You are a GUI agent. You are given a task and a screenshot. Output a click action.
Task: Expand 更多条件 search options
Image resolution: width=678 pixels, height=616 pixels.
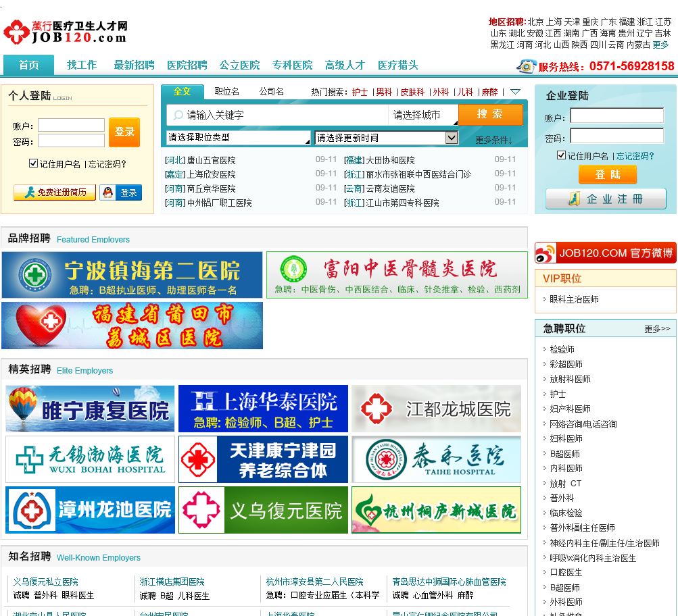494,140
